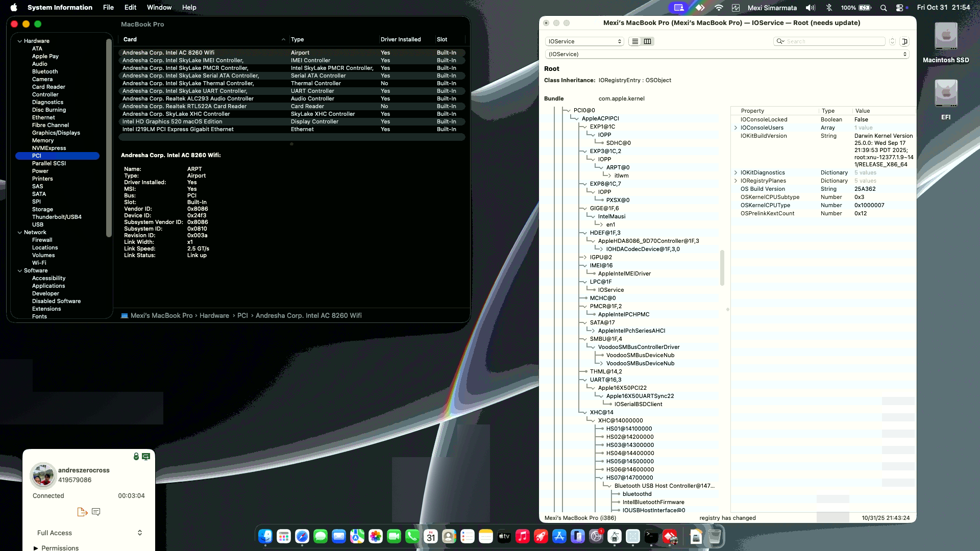
Task: Select the Intel HD Graphics 520 row
Action: pyautogui.click(x=291, y=121)
